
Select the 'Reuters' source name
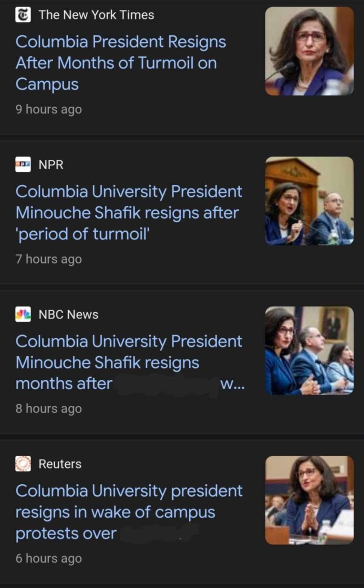pos(60,464)
